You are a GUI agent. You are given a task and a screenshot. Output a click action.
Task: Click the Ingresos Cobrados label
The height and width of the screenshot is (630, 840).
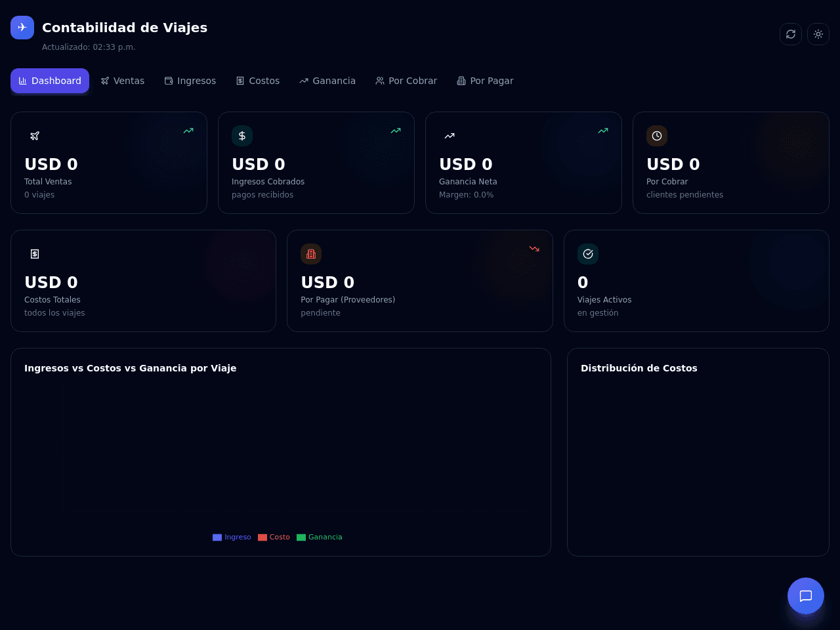click(x=268, y=182)
